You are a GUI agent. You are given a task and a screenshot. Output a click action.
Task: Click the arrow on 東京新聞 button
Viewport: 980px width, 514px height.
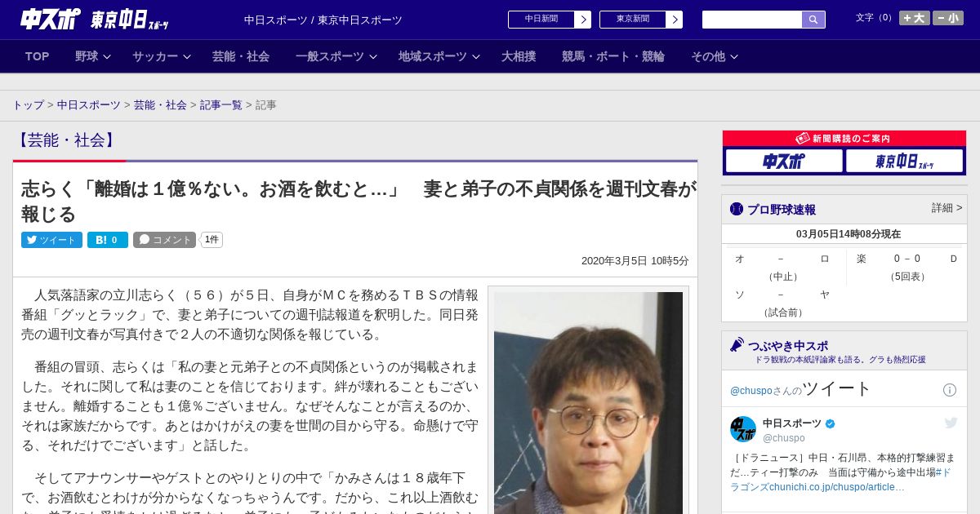click(x=674, y=20)
